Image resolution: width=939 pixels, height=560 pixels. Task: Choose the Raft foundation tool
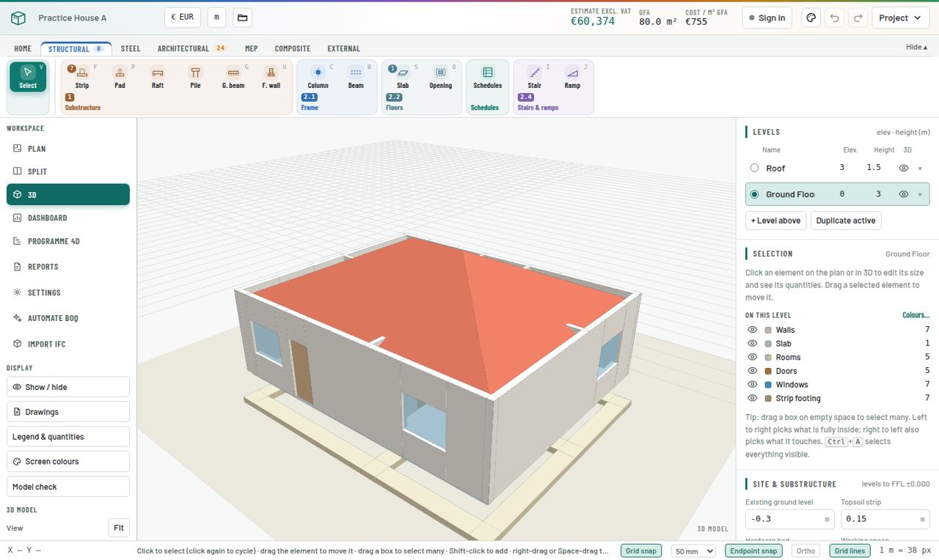point(158,77)
